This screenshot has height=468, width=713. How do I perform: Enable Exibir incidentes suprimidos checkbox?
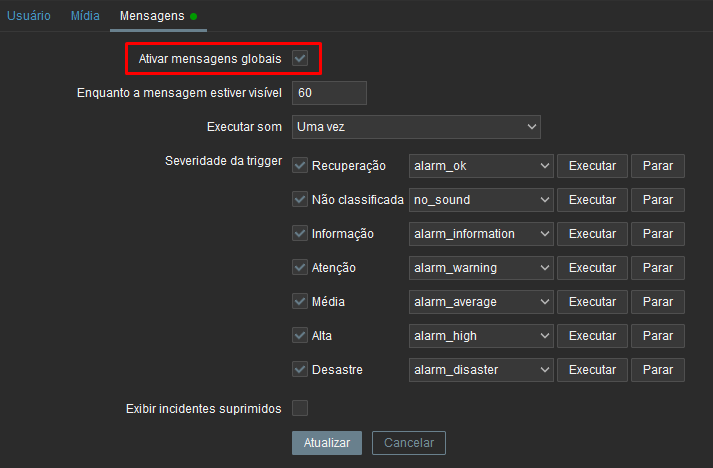point(300,408)
